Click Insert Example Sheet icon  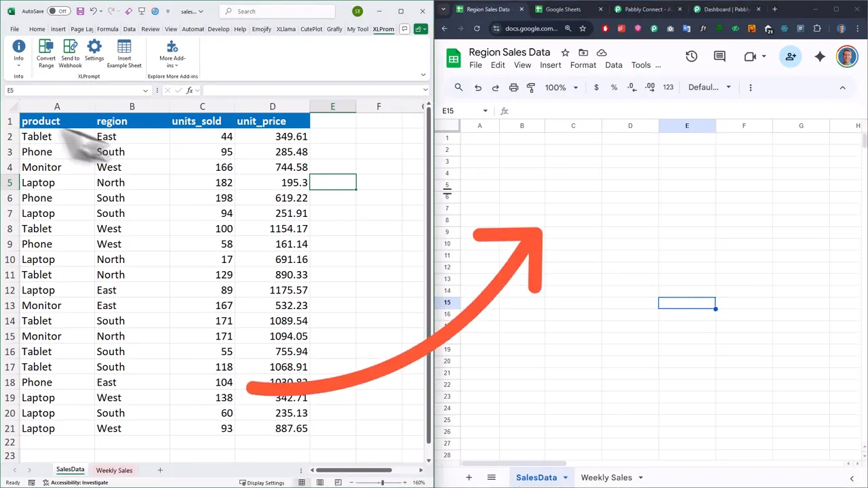124,53
